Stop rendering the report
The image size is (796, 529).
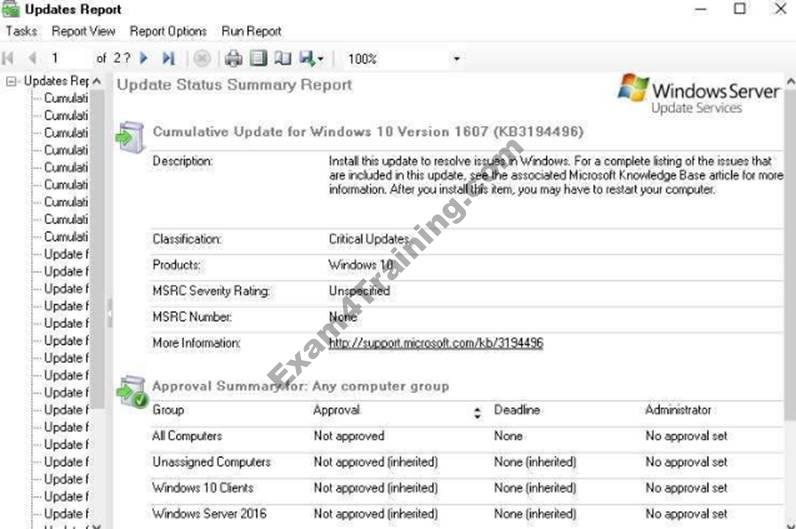pos(202,58)
